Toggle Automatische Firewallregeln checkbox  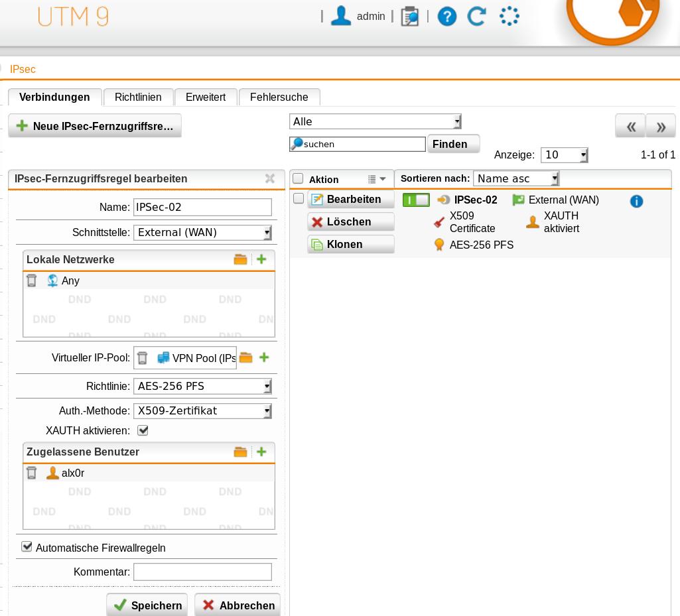point(27,546)
